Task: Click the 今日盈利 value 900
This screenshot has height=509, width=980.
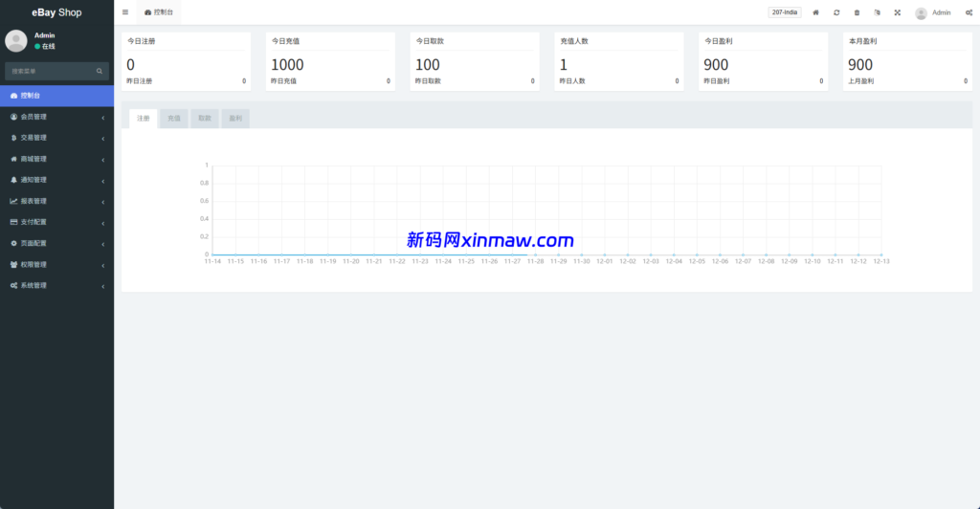Action: 716,65
